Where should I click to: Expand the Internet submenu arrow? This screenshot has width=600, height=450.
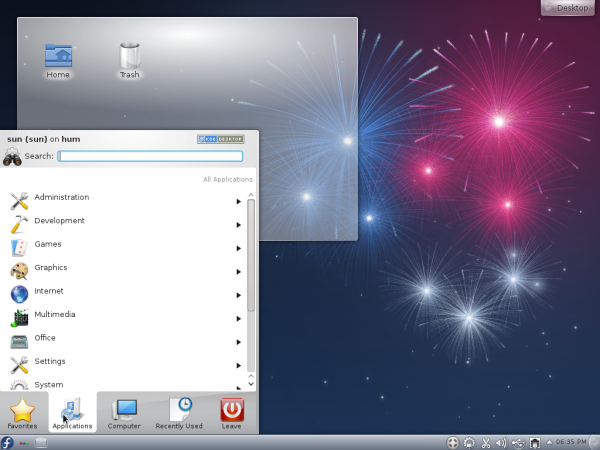pyautogui.click(x=238, y=295)
